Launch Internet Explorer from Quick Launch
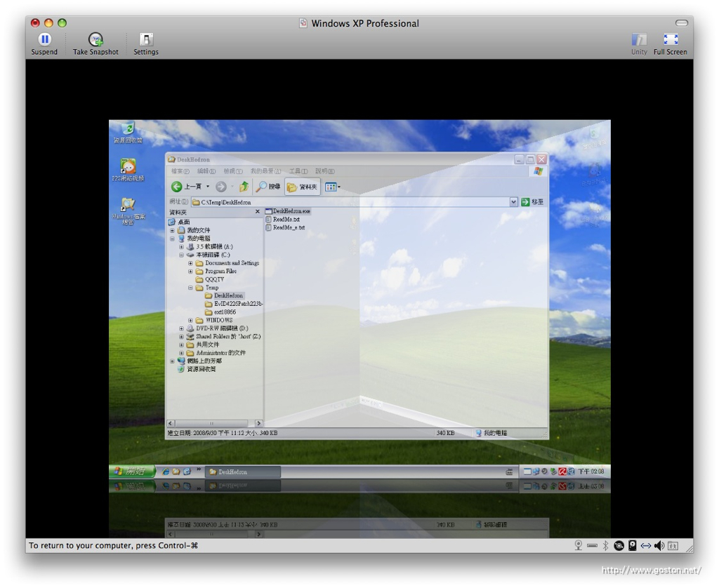This screenshot has width=719, height=588. click(x=166, y=472)
